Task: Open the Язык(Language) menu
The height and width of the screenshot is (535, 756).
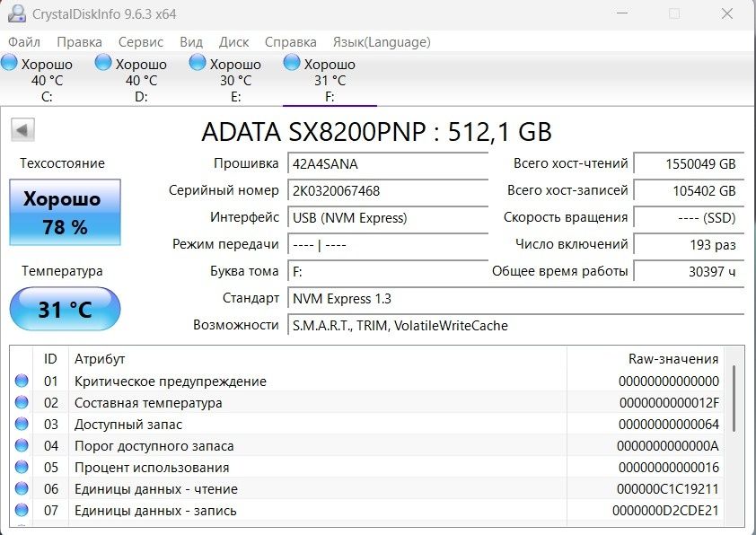Action: point(382,42)
